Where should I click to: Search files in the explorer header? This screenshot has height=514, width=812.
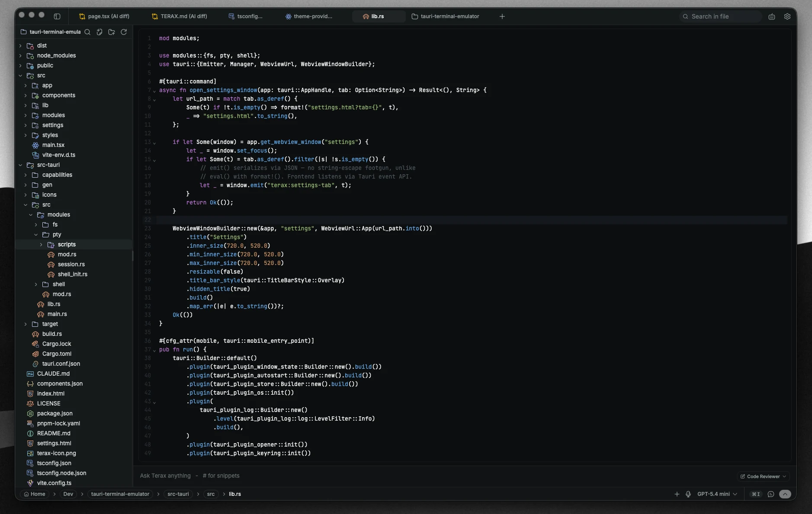[x=87, y=32]
